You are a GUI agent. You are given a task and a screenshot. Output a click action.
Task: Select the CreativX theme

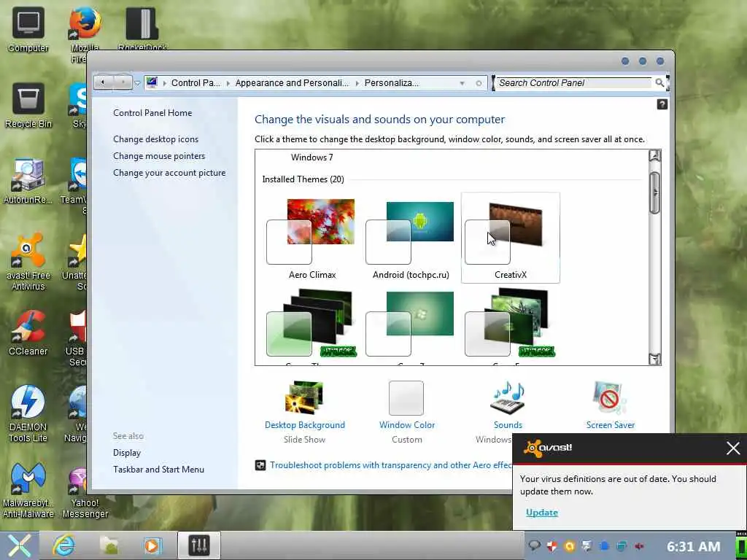pos(510,238)
